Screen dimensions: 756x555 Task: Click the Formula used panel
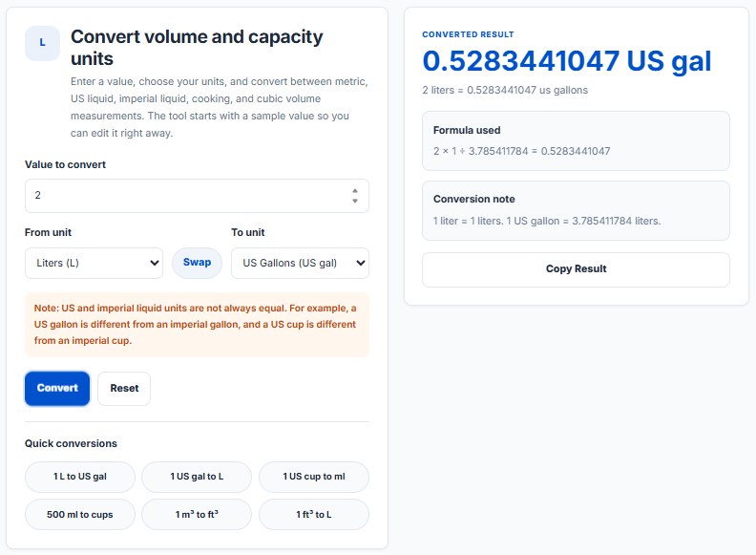(x=576, y=141)
